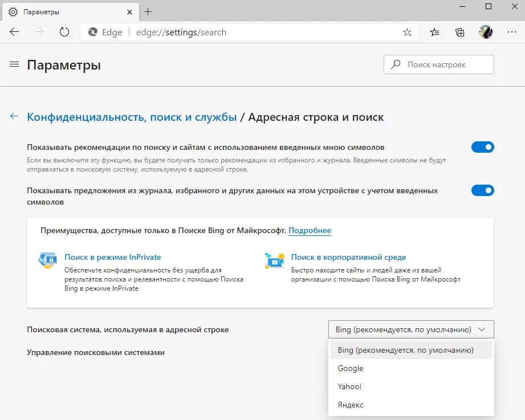Open Управление поисковыми системами
This screenshot has width=525, height=420.
(96, 352)
